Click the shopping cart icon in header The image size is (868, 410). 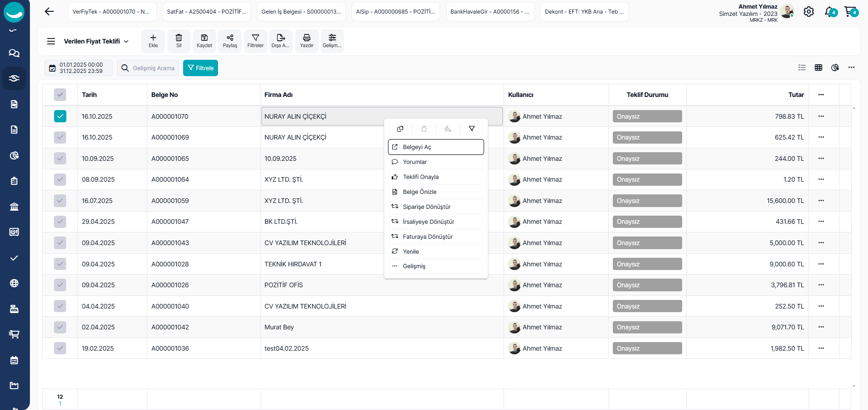point(849,12)
